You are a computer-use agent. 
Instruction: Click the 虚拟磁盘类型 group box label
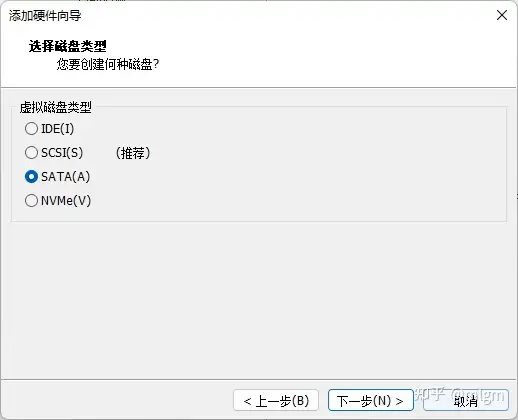(56, 107)
